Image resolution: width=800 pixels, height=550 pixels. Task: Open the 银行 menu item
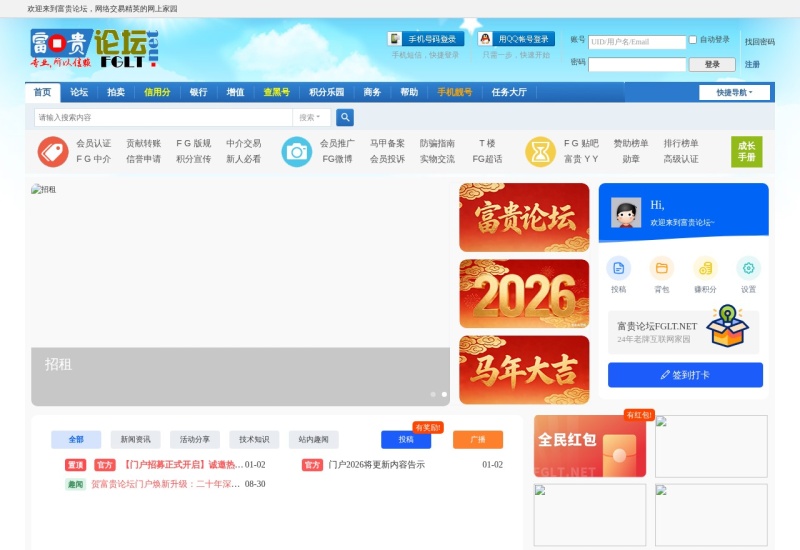(198, 92)
